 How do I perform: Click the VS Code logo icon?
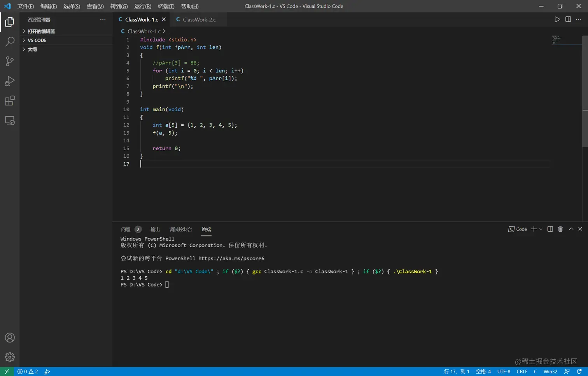pos(7,6)
